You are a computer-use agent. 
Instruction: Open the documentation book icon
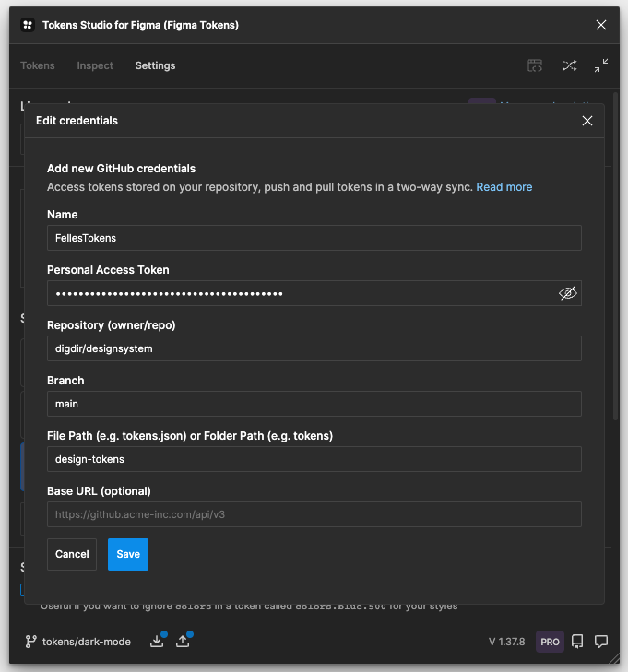tap(577, 642)
